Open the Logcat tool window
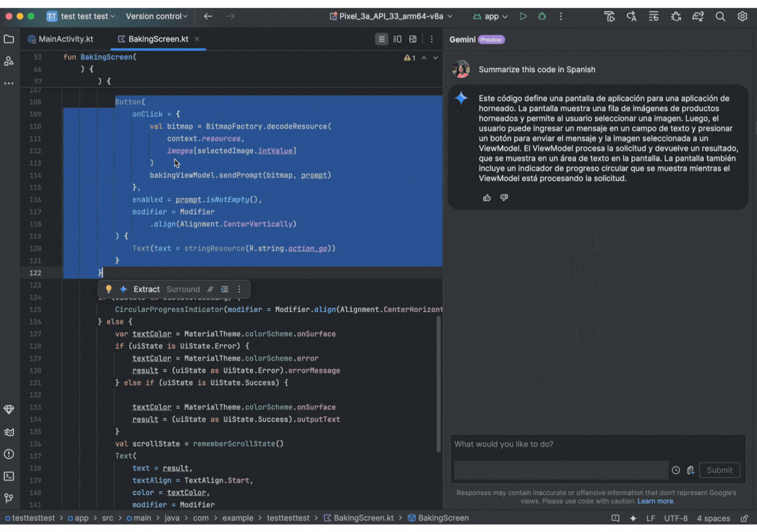This screenshot has height=532, width=757. point(9,432)
